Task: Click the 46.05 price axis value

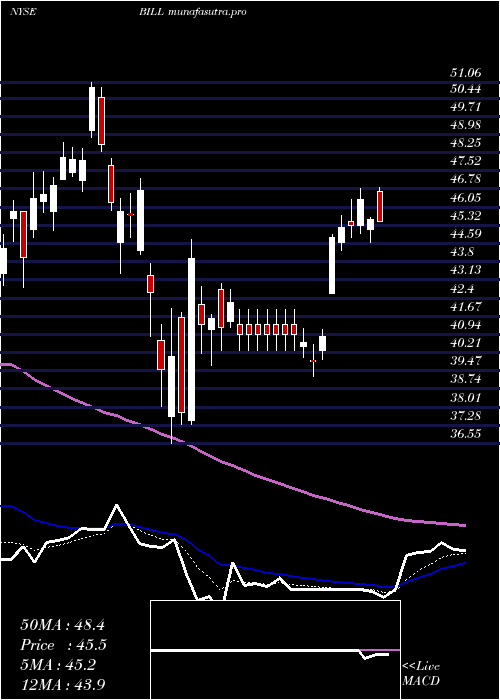Action: [466, 198]
